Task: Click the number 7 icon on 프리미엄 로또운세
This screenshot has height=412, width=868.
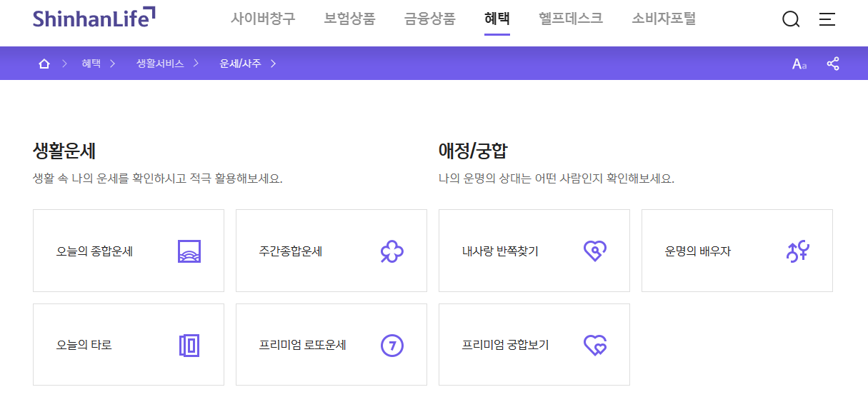Action: coord(391,345)
